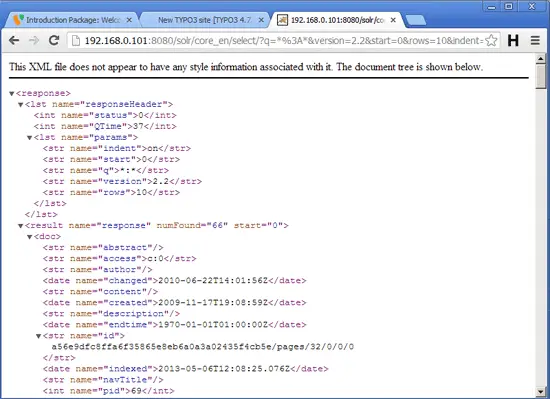
Task: Click the endtime 1970-01-01 line
Action: [175, 325]
